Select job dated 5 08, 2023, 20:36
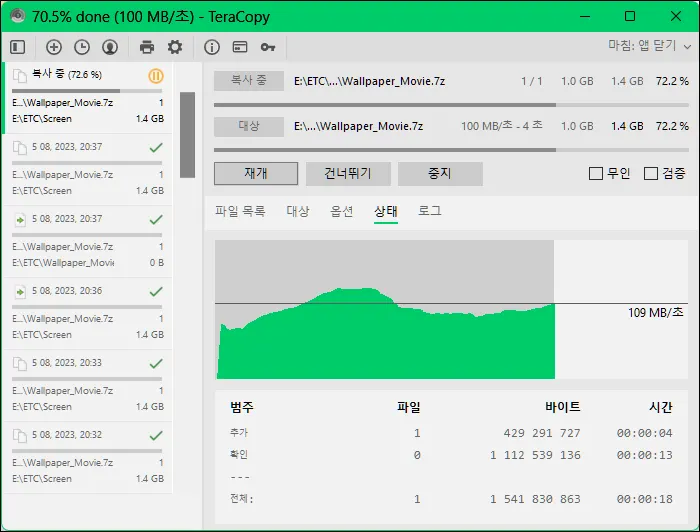Image resolution: width=700 pixels, height=532 pixels. coord(87,313)
